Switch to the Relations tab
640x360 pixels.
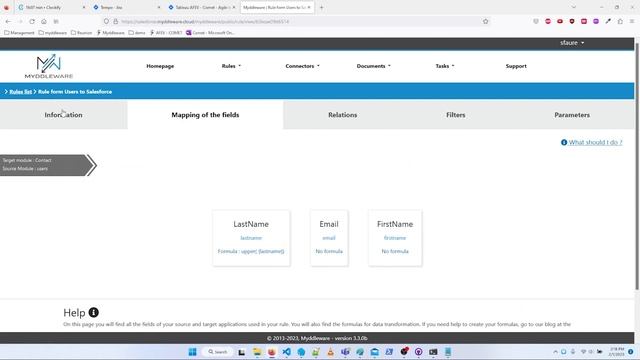pos(342,115)
